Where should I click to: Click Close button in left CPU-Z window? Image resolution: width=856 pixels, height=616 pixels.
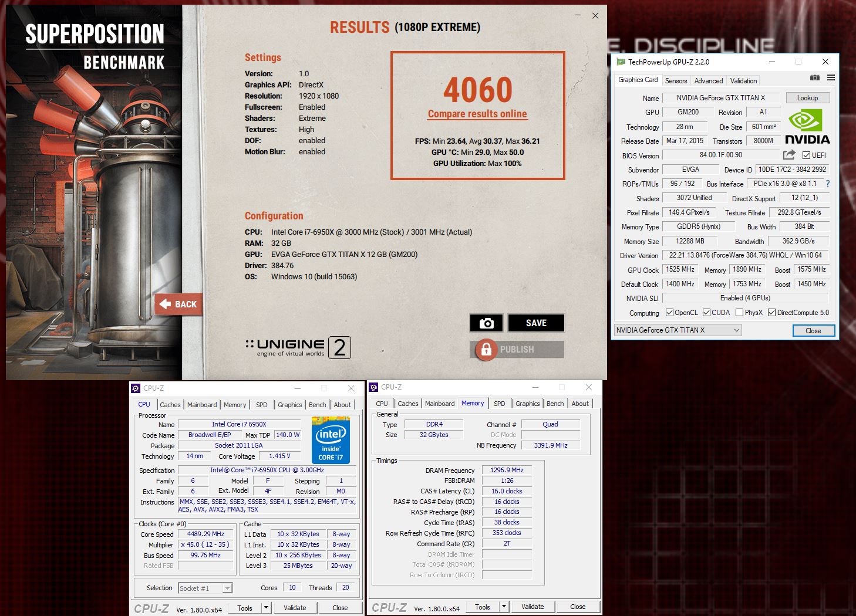[340, 608]
